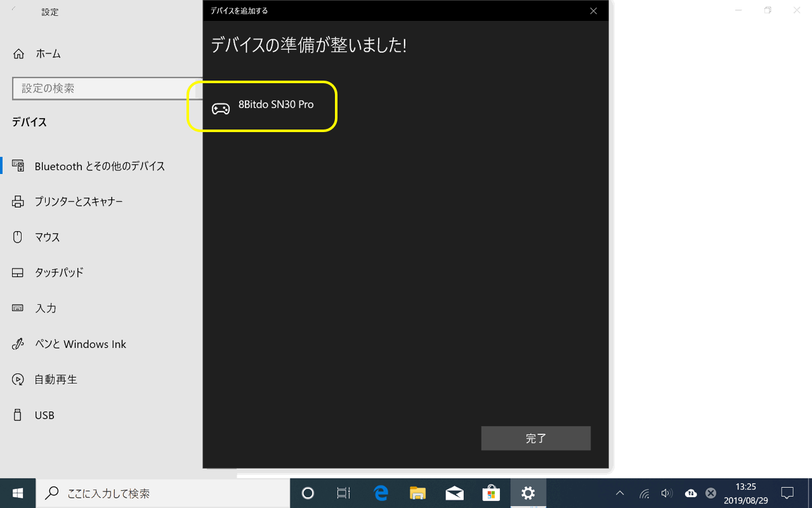Click the 入力 keyboard icon
The width and height of the screenshot is (812, 508).
18,308
